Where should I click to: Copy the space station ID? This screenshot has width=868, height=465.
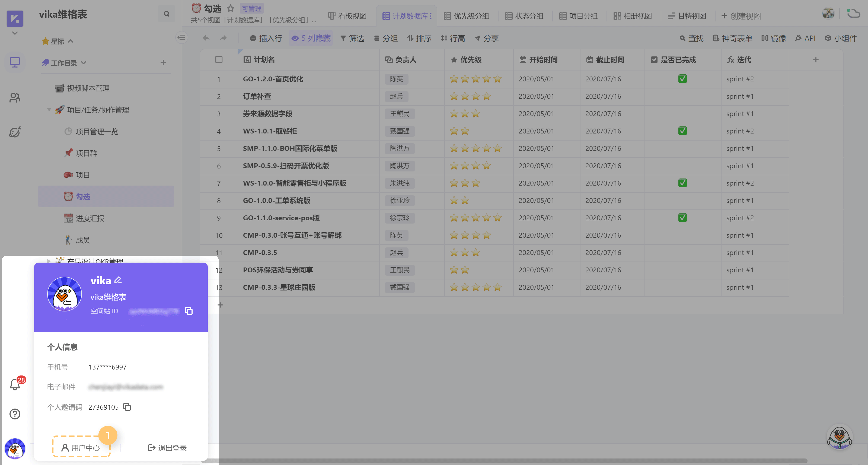coord(189,311)
